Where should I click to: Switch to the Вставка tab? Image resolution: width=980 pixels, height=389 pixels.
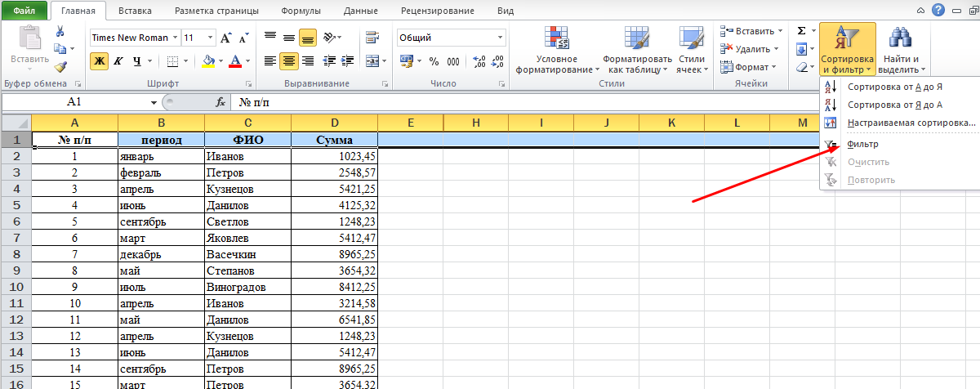coord(134,11)
